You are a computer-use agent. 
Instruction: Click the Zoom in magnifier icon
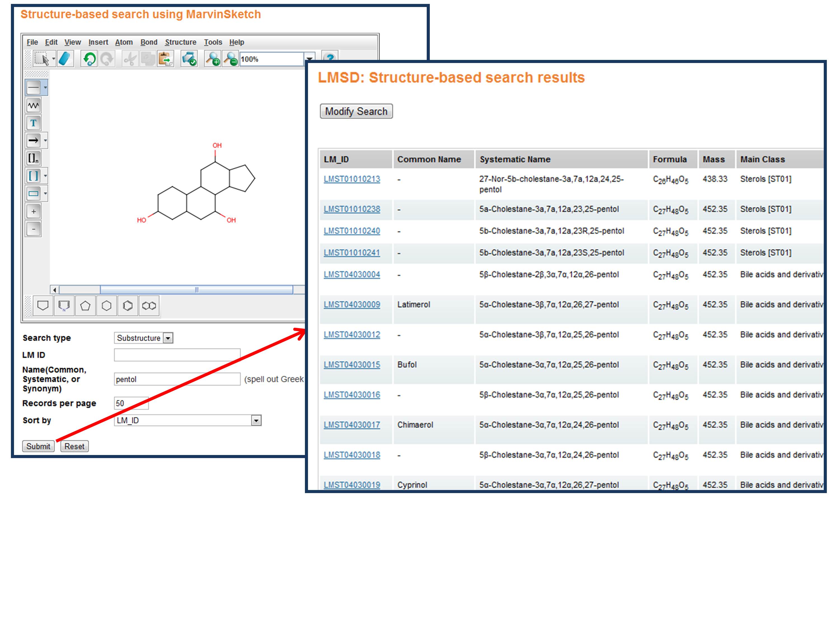[x=212, y=59]
